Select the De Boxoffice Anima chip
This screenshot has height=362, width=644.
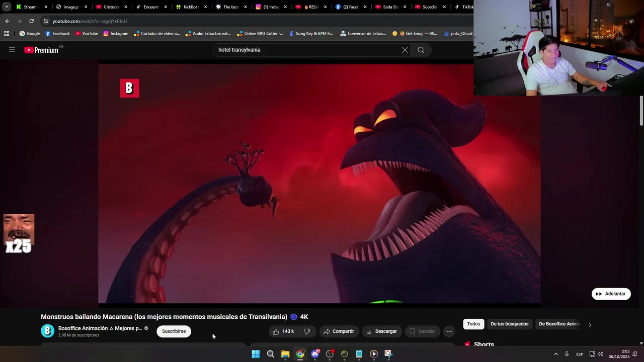559,324
